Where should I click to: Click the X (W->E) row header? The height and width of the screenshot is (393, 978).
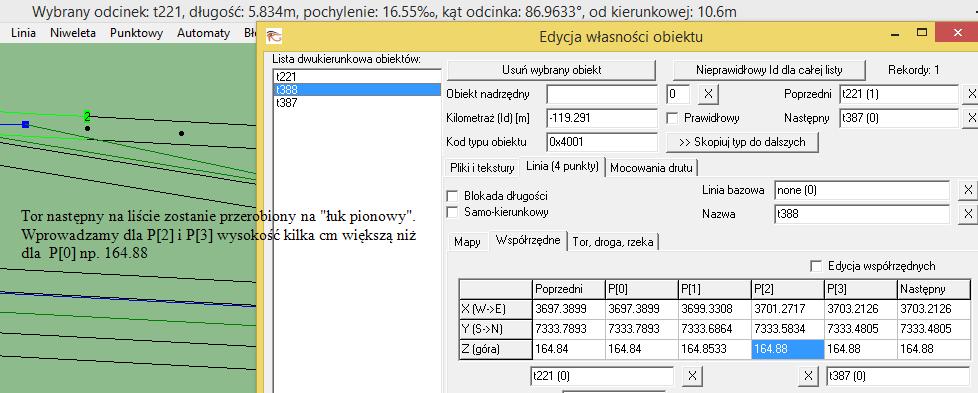(x=495, y=309)
